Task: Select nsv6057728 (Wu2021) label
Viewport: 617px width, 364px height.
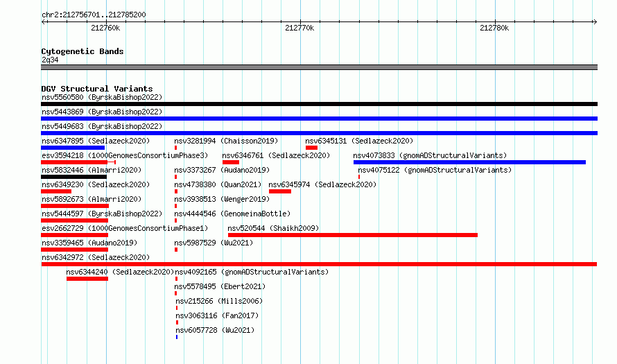Action: tap(215, 330)
